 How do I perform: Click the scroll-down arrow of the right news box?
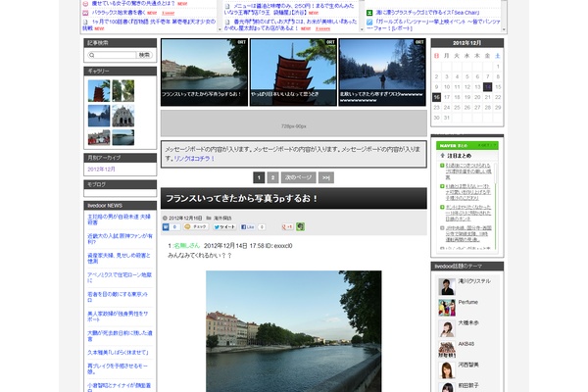(x=504, y=29)
